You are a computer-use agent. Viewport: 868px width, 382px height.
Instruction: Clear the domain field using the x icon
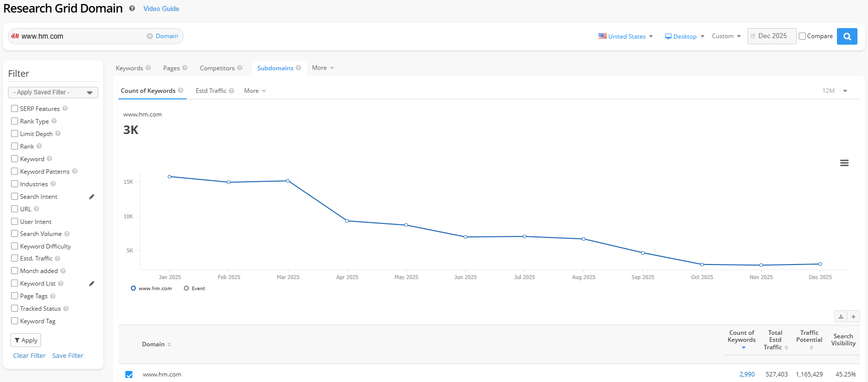point(149,36)
